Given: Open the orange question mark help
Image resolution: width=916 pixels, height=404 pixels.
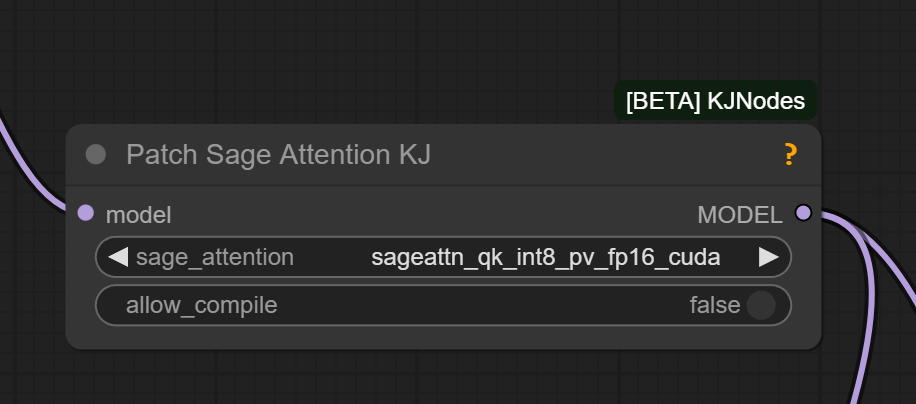Looking at the screenshot, I should pyautogui.click(x=790, y=154).
